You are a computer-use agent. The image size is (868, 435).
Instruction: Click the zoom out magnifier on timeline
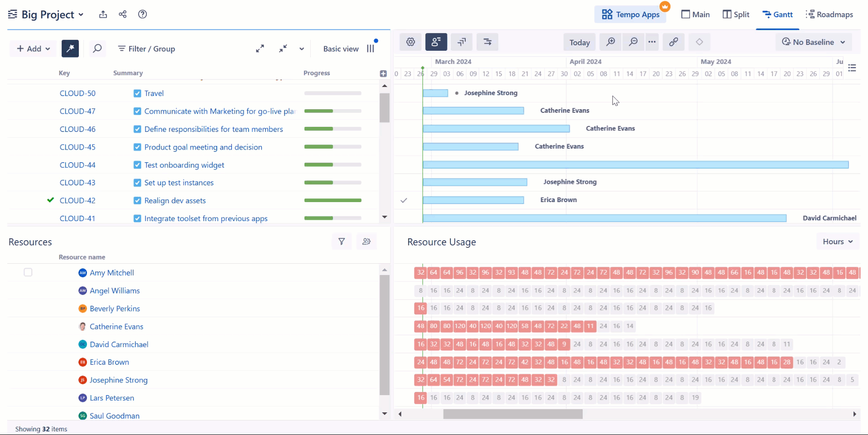[633, 42]
